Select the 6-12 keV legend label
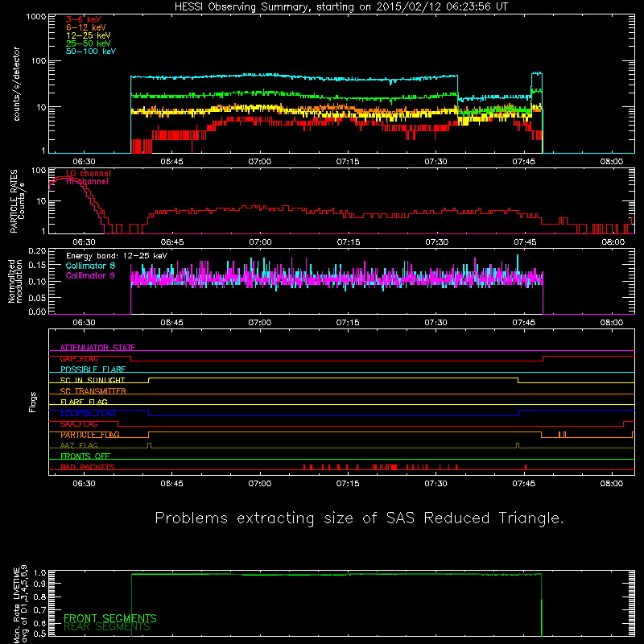Image resolution: width=644 pixels, height=644 pixels. tap(86, 27)
